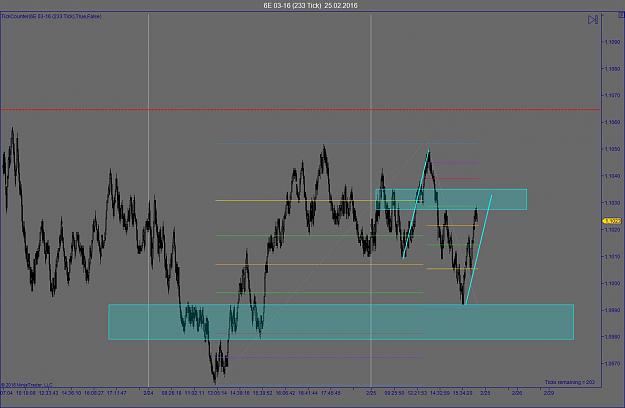Click the '17:45:45' time axis label
Viewport: 625px width, 408px height.
331,393
